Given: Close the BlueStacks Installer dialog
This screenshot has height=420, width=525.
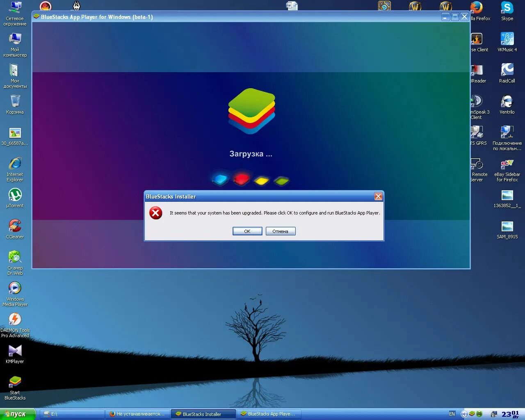Looking at the screenshot, I should pos(378,196).
